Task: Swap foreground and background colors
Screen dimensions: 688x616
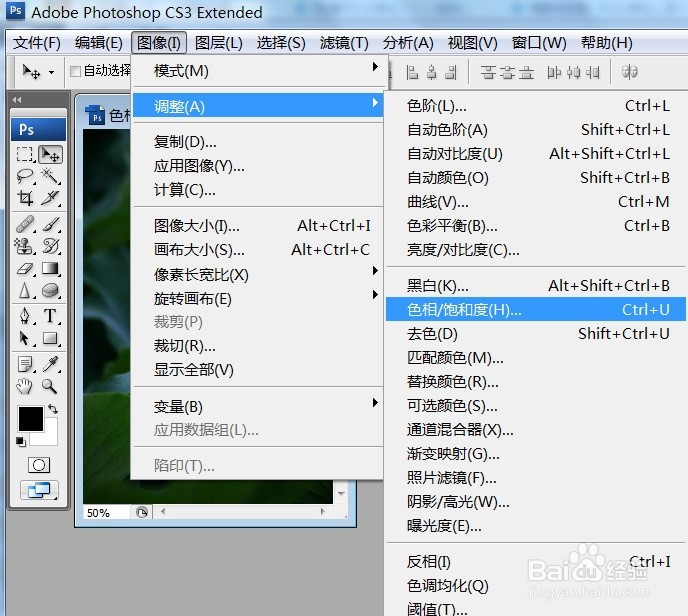Action: (x=53, y=409)
